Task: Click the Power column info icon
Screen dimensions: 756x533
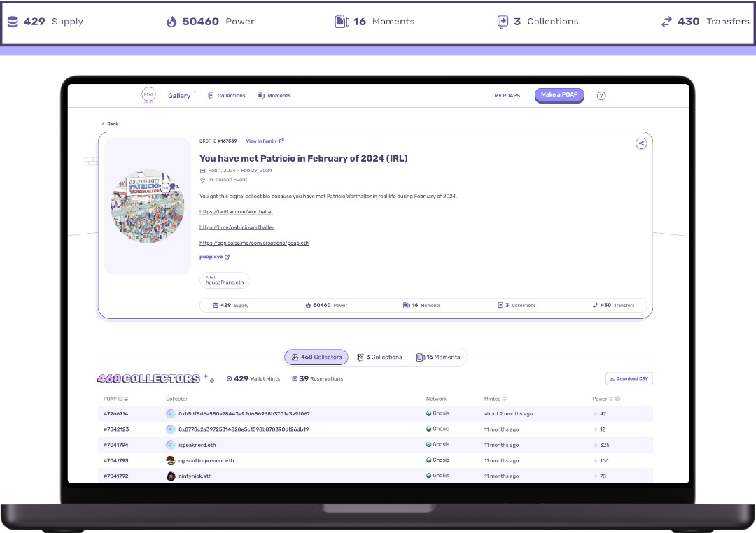Action: (617, 399)
